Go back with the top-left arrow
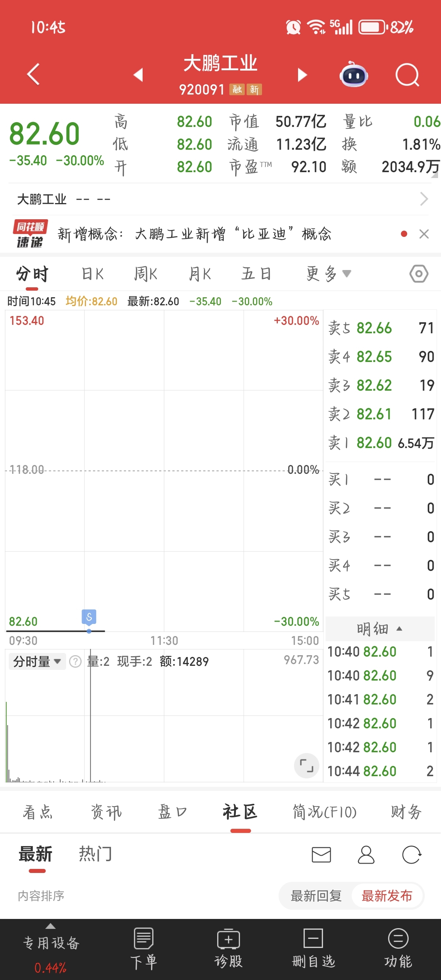441x980 pixels. point(33,74)
